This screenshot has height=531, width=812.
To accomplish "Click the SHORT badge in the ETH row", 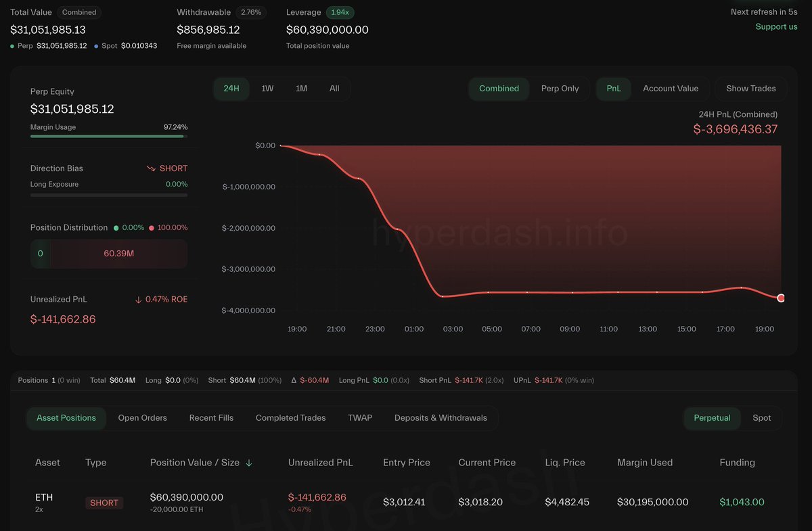I will [104, 503].
